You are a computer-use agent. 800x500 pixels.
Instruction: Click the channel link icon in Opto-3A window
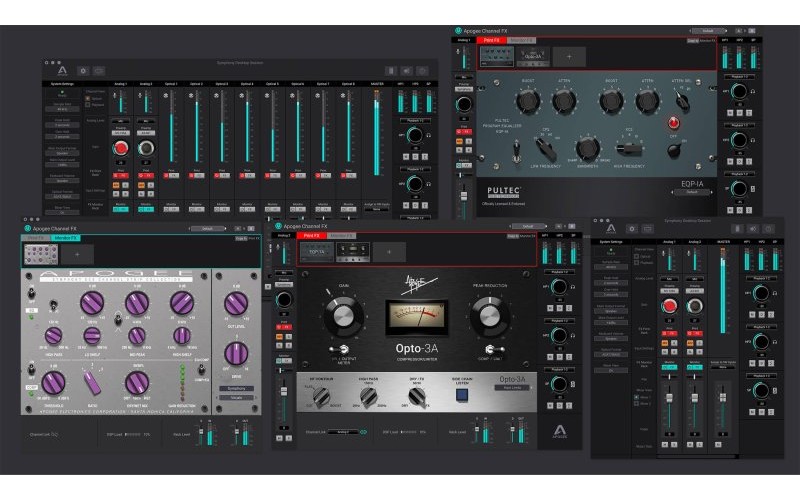pyautogui.click(x=363, y=432)
